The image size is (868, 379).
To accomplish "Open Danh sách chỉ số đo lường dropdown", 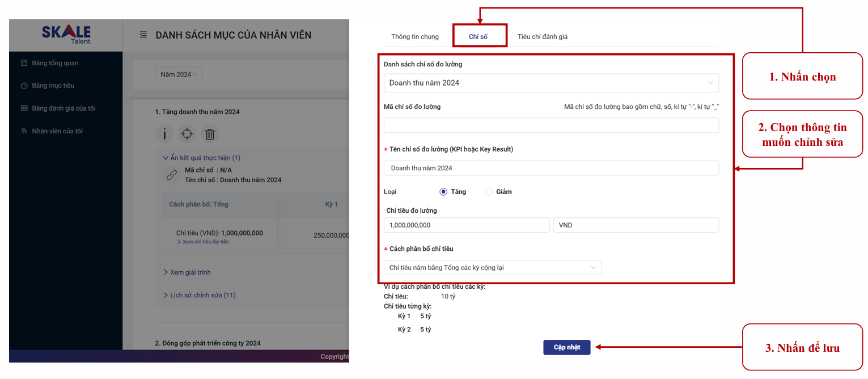I will click(551, 83).
